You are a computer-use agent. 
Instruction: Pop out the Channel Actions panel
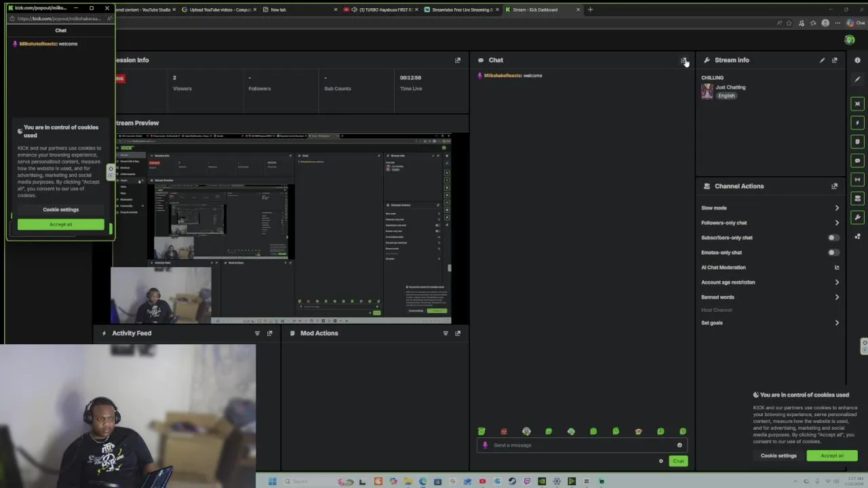coord(835,186)
